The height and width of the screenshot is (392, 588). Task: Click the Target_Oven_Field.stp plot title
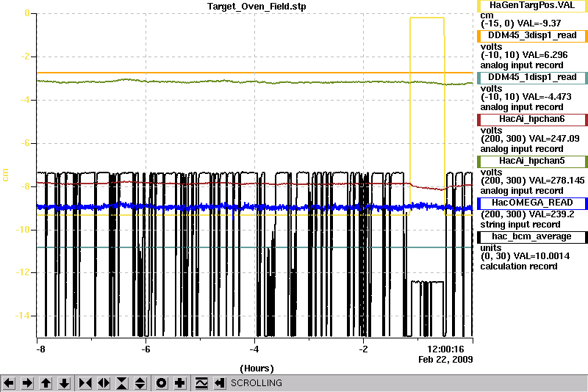[x=257, y=7]
